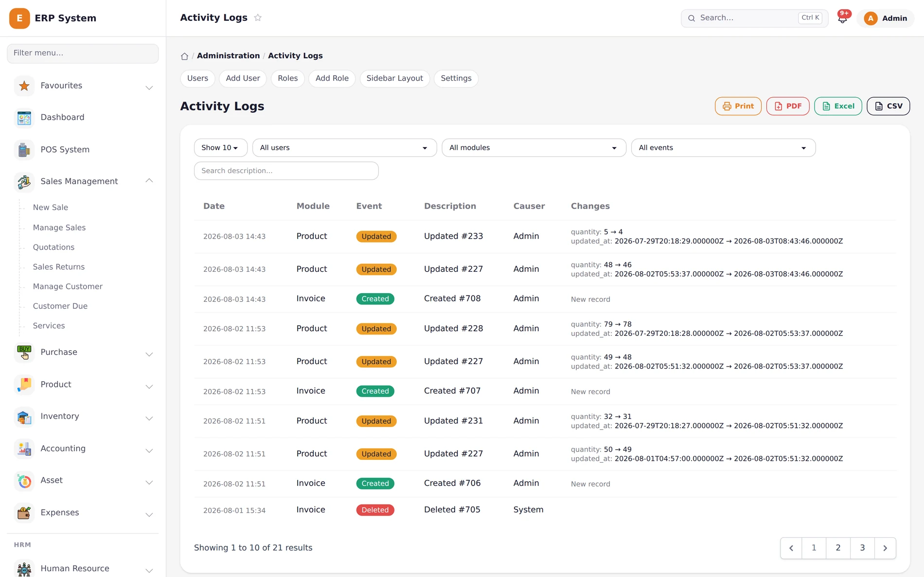Focus the top Search box
The width and height of the screenshot is (924, 577).
[x=754, y=18]
